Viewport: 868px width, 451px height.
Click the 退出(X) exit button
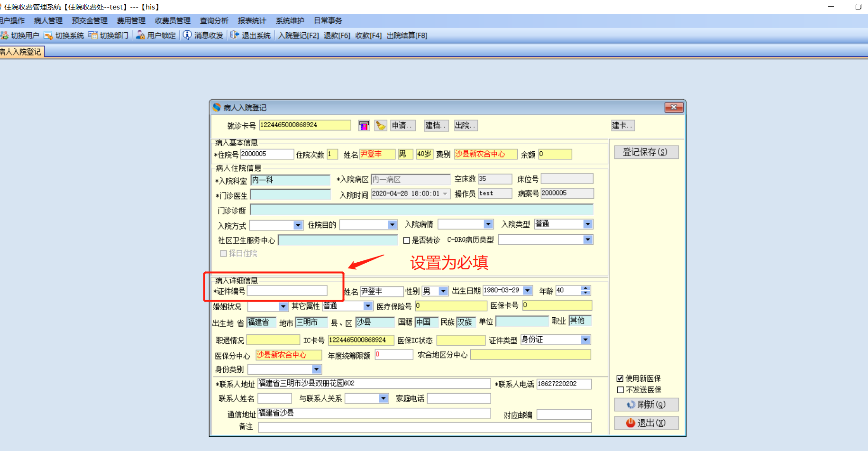point(646,423)
